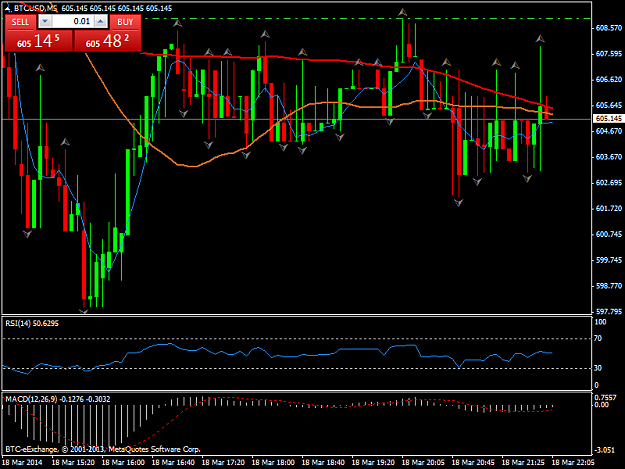The image size is (625, 469).
Task: Click the BUY button
Action: [x=125, y=22]
